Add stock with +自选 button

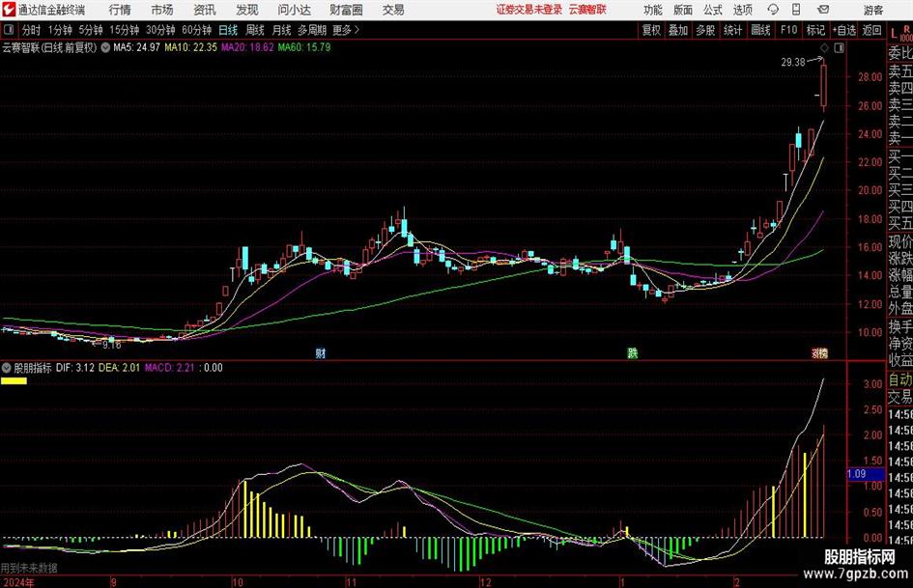coord(843,30)
